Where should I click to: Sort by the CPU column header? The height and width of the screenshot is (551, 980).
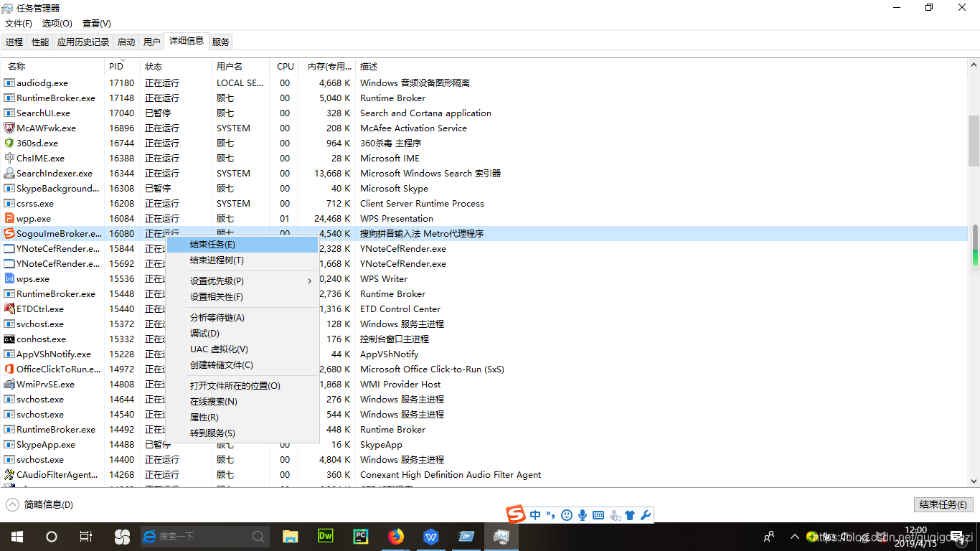click(x=286, y=67)
